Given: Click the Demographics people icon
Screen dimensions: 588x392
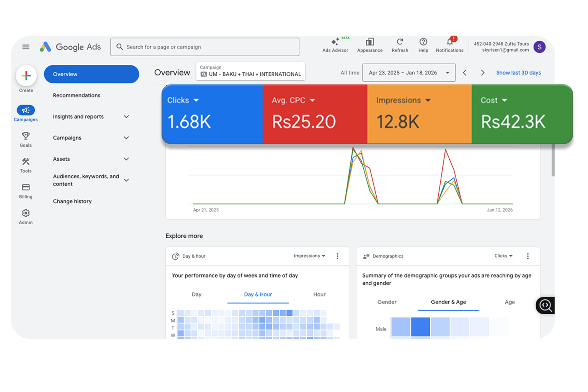Looking at the screenshot, I should point(366,256).
